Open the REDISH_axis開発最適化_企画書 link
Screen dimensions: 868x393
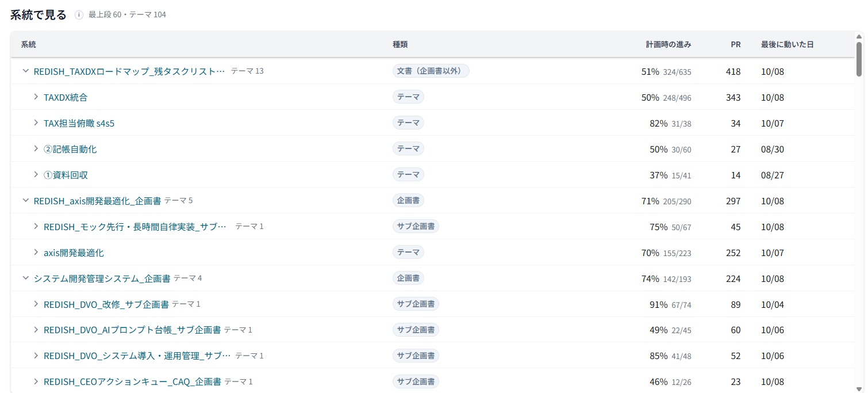(97, 201)
